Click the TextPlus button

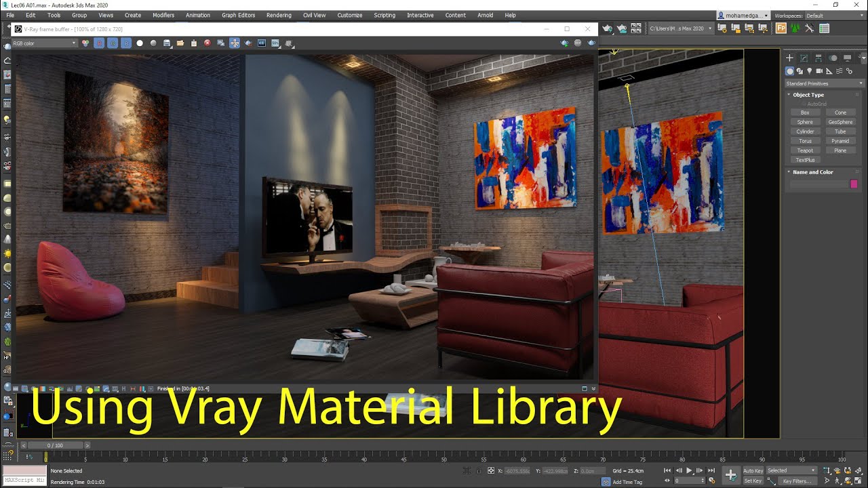(x=805, y=160)
